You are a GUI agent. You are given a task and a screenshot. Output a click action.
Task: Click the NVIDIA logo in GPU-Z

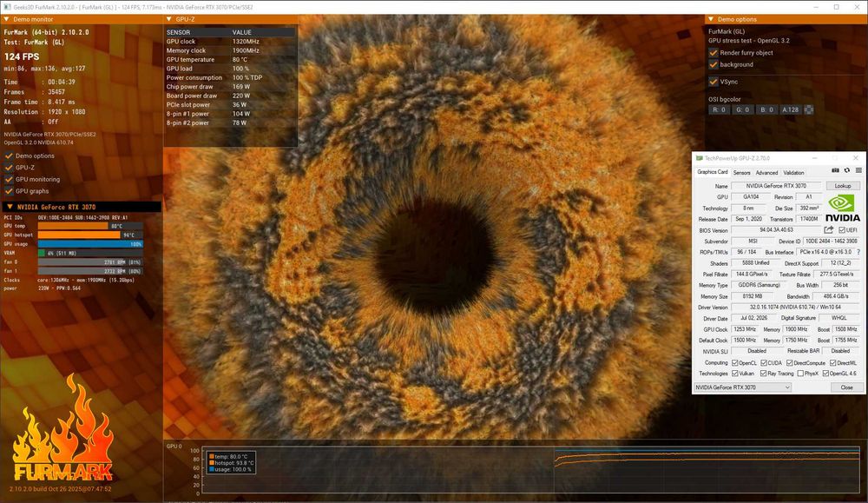[843, 208]
